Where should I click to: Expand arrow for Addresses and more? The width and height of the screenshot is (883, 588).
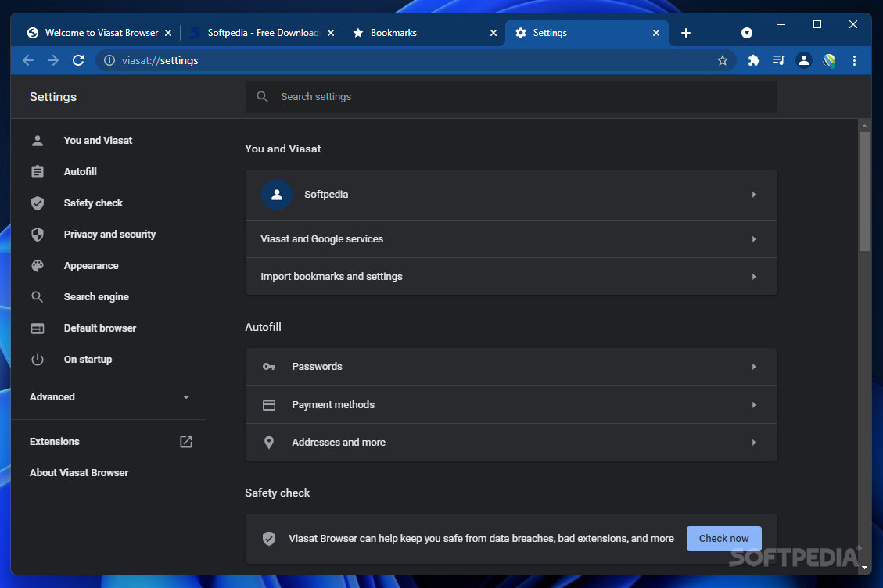[753, 442]
